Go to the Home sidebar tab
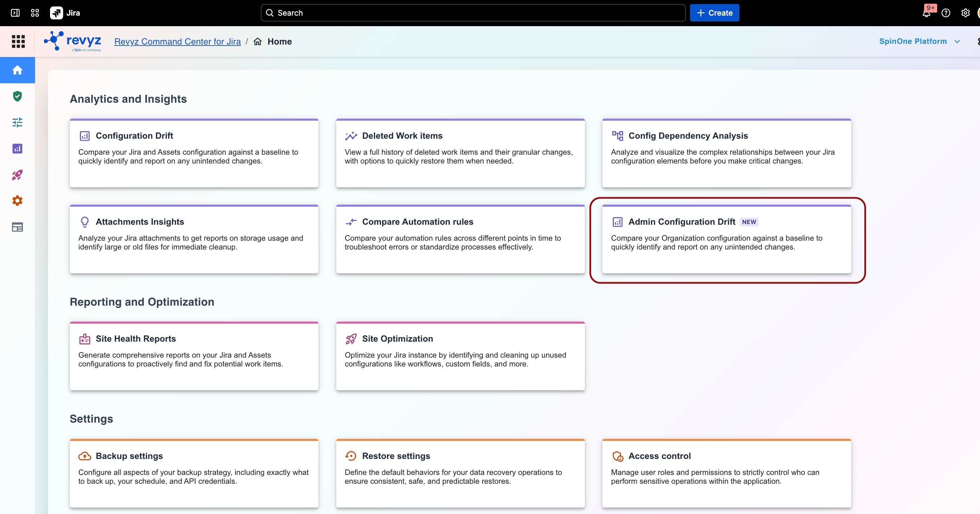Viewport: 980px width, 514px height. click(x=17, y=70)
